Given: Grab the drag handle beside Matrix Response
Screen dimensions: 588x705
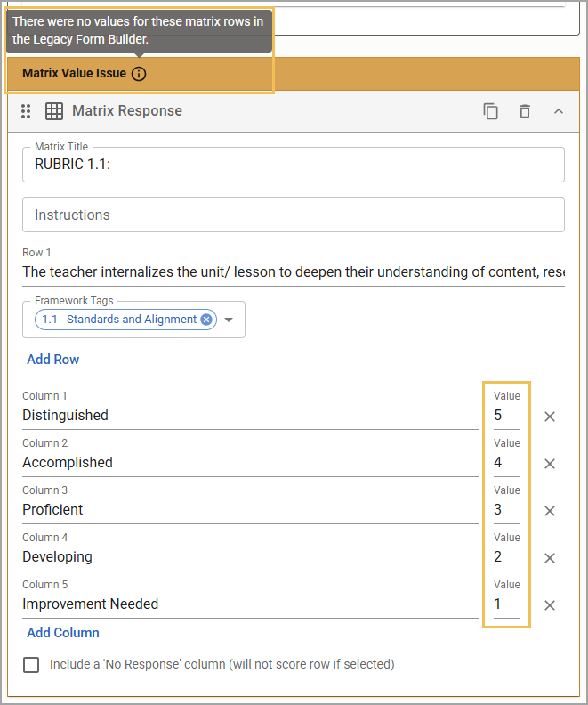Looking at the screenshot, I should 26,111.
